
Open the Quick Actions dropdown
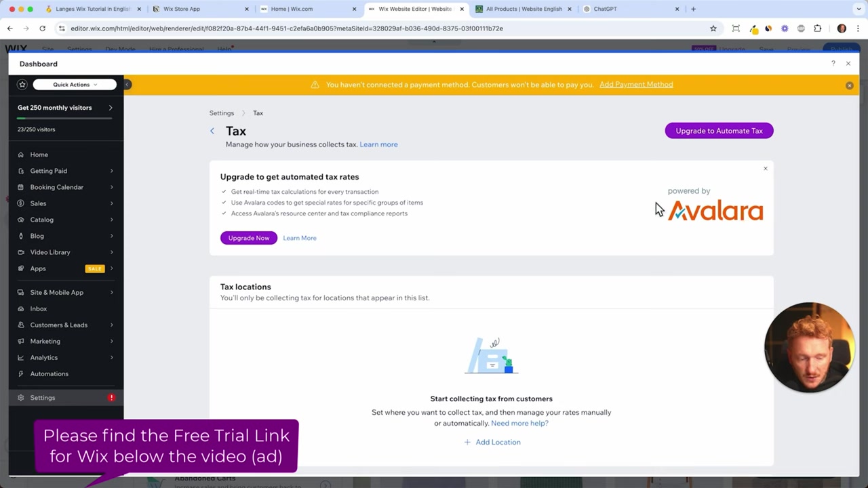[75, 85]
